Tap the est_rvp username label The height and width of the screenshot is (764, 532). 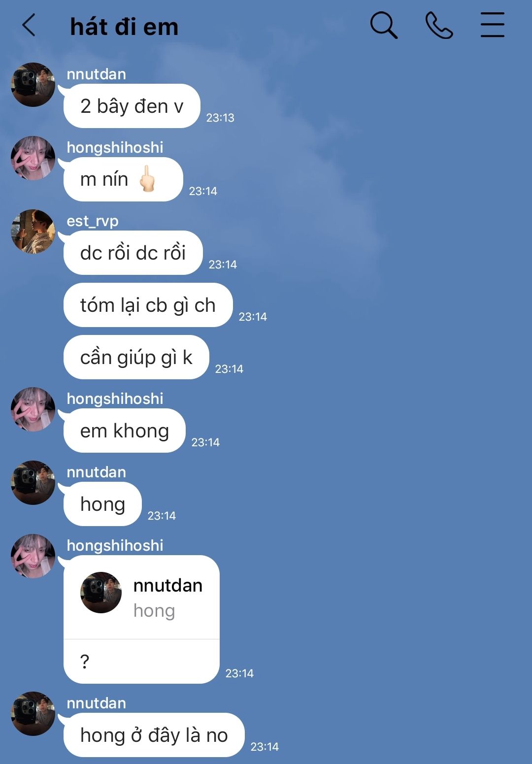(93, 221)
